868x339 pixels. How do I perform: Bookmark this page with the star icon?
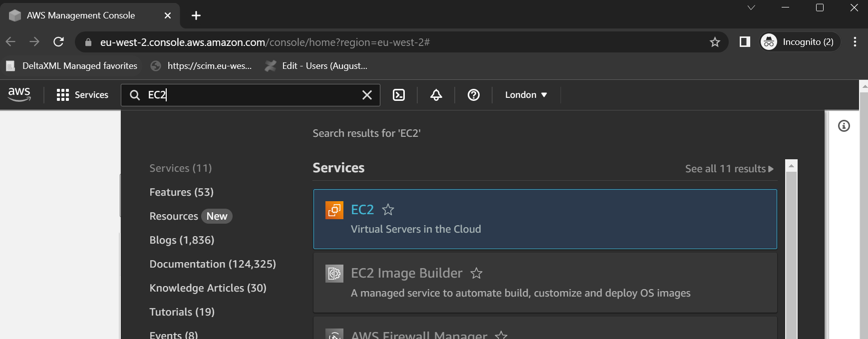point(715,42)
